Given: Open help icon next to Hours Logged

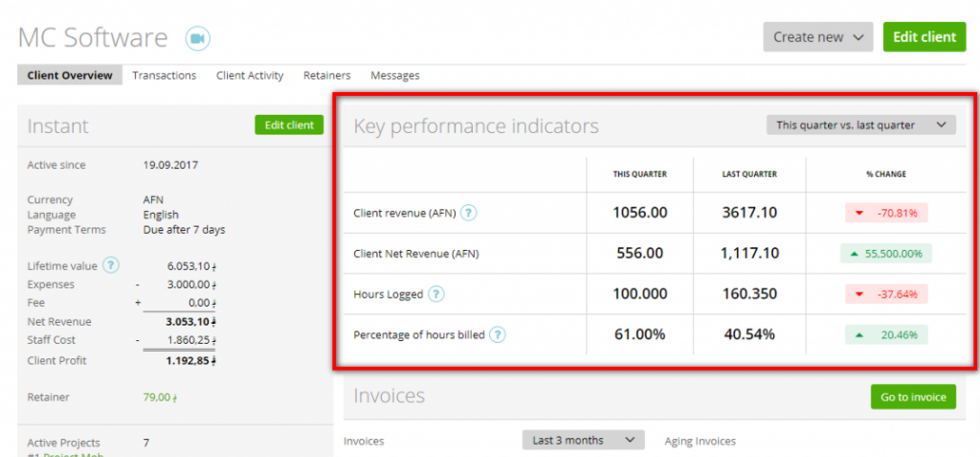Looking at the screenshot, I should pos(436,293).
